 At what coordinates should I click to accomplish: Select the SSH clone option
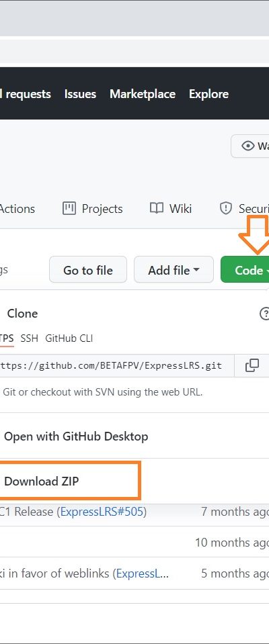[29, 338]
